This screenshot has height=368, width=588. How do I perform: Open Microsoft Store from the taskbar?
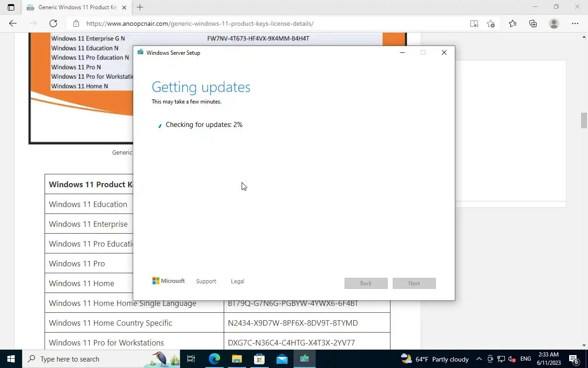click(259, 359)
